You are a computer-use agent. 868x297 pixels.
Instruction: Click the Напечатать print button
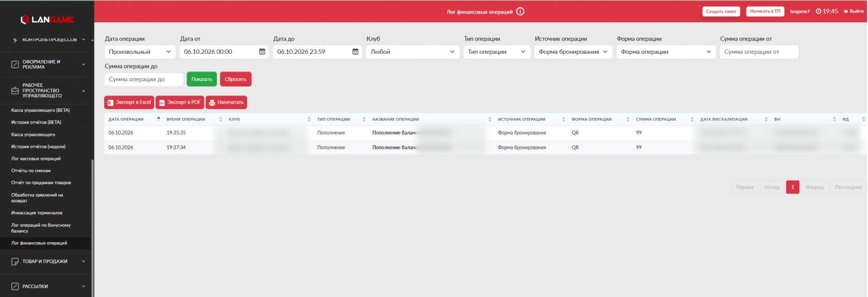[x=226, y=102]
